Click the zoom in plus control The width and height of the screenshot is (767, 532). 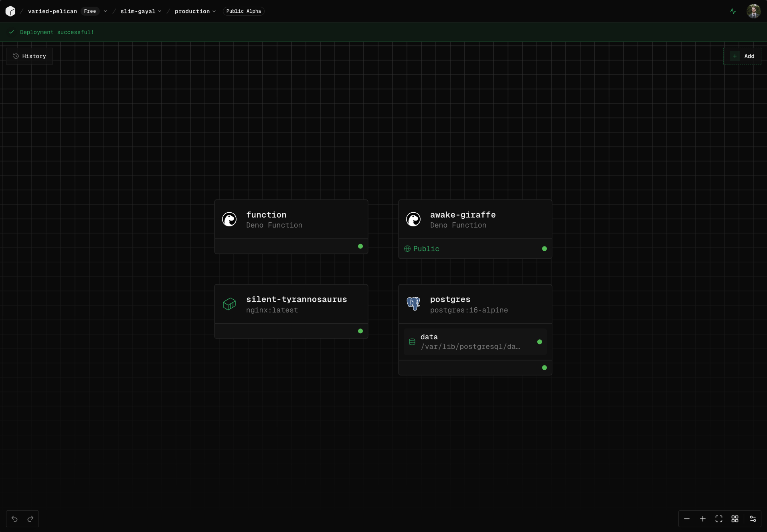pos(702,519)
